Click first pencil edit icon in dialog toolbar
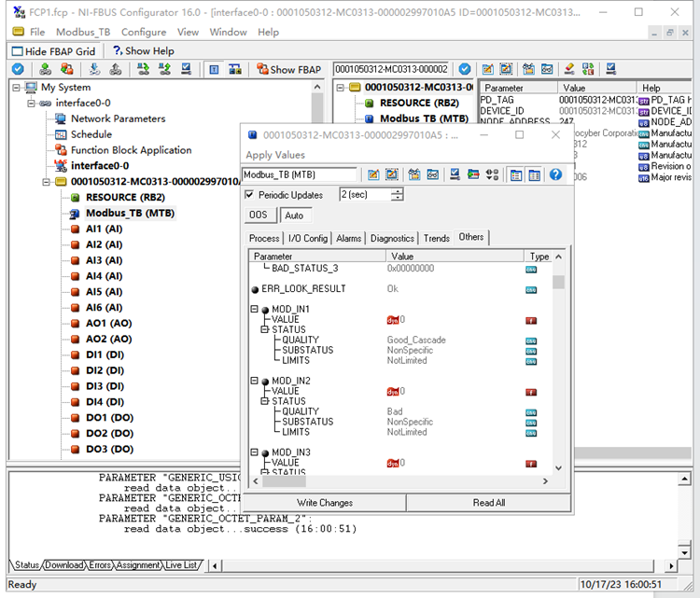 (x=373, y=174)
